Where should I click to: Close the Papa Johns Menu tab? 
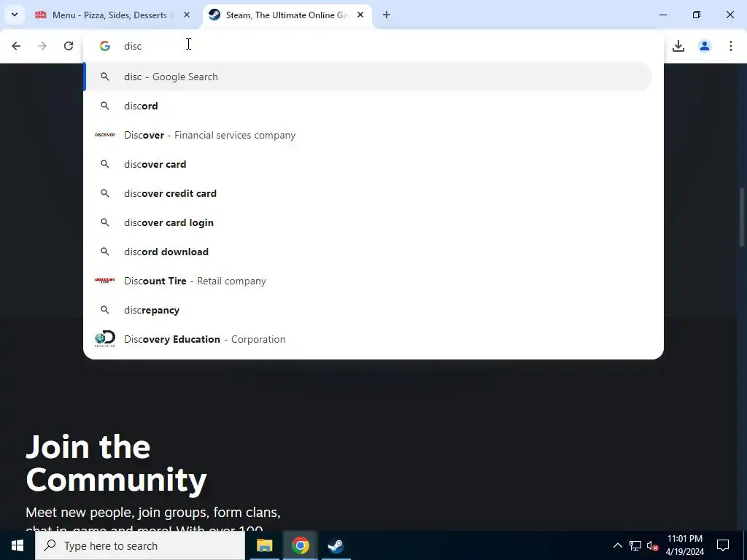(x=187, y=15)
